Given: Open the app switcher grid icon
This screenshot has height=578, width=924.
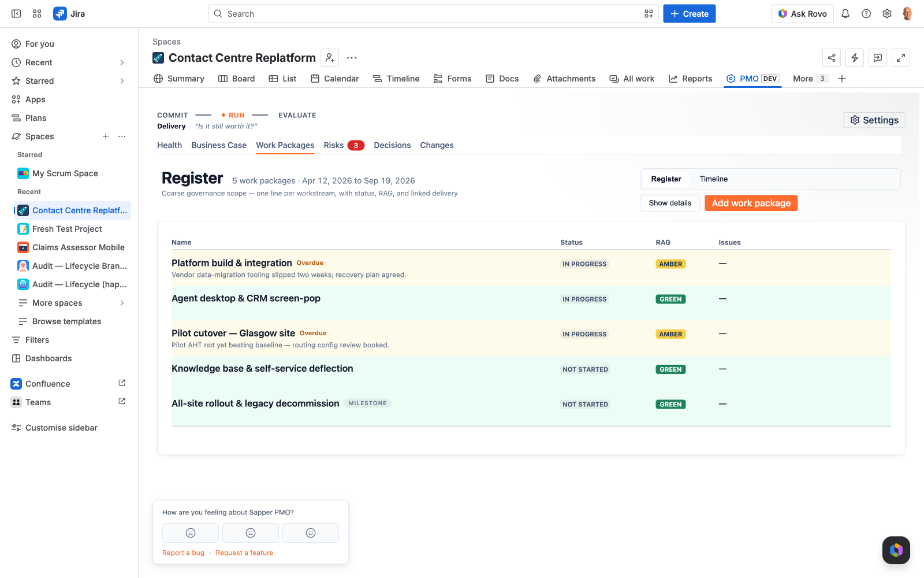Looking at the screenshot, I should coord(37,14).
